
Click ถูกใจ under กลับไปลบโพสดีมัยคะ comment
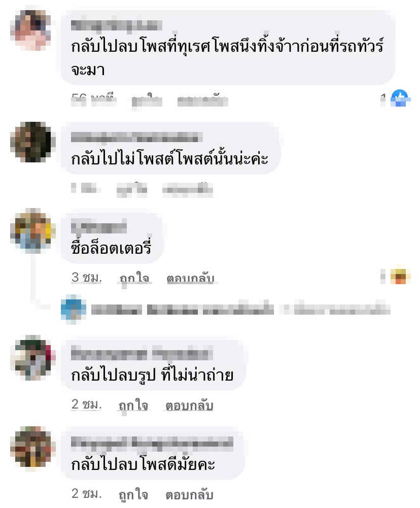click(x=133, y=494)
